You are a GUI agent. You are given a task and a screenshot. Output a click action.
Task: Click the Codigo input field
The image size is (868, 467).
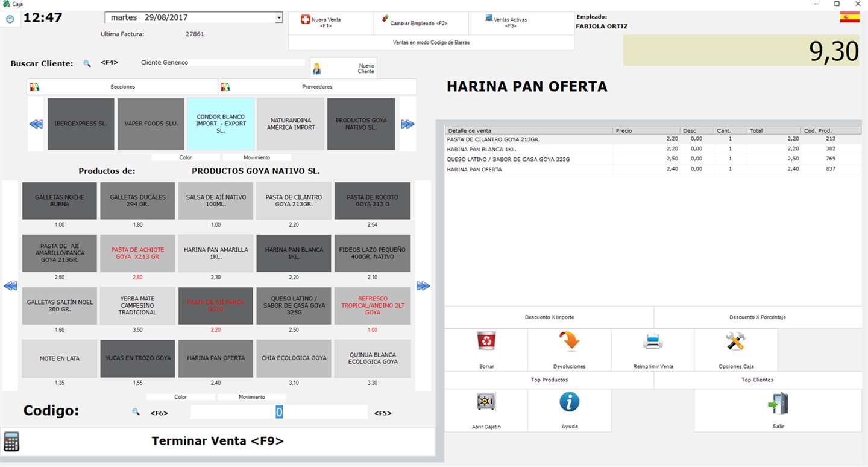pos(279,412)
